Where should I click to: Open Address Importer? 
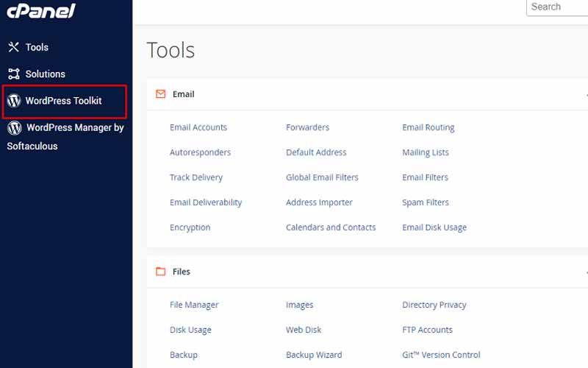tap(319, 202)
